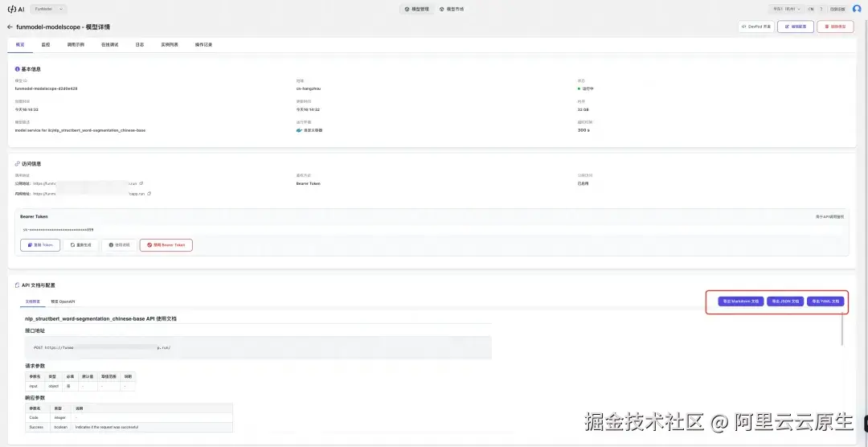
Task: Click the API docs panel vertical scrollbar
Action: (842, 329)
